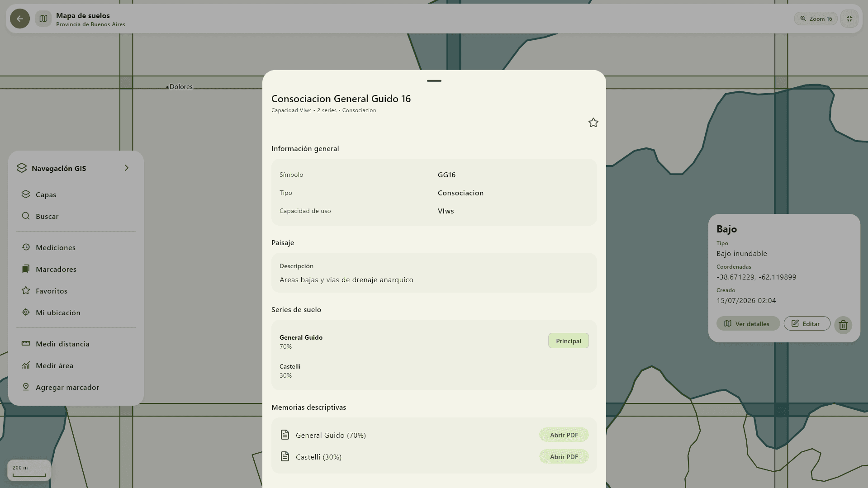Click the created date 15/07/2026 02:04
Viewport: 868px width, 488px height.
746,300
